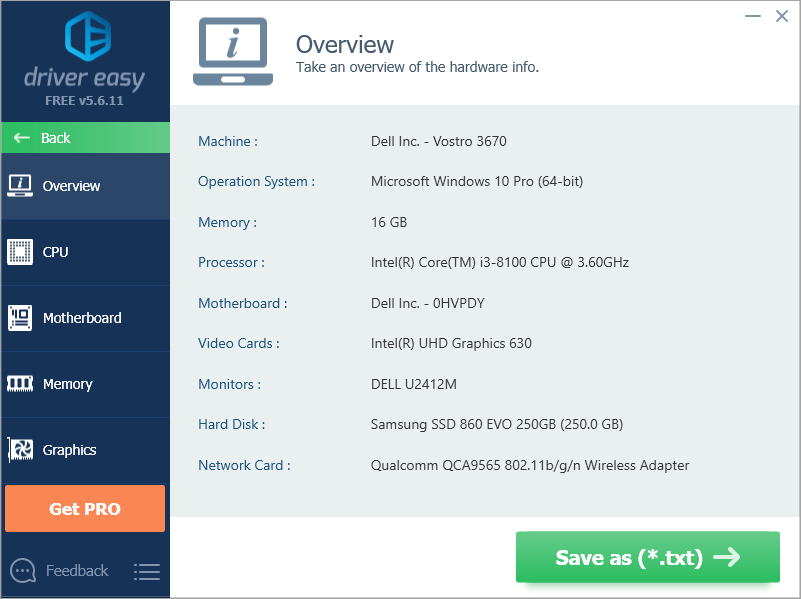Click the Motherboard icon in sidebar
This screenshot has height=599, width=801.
point(20,318)
